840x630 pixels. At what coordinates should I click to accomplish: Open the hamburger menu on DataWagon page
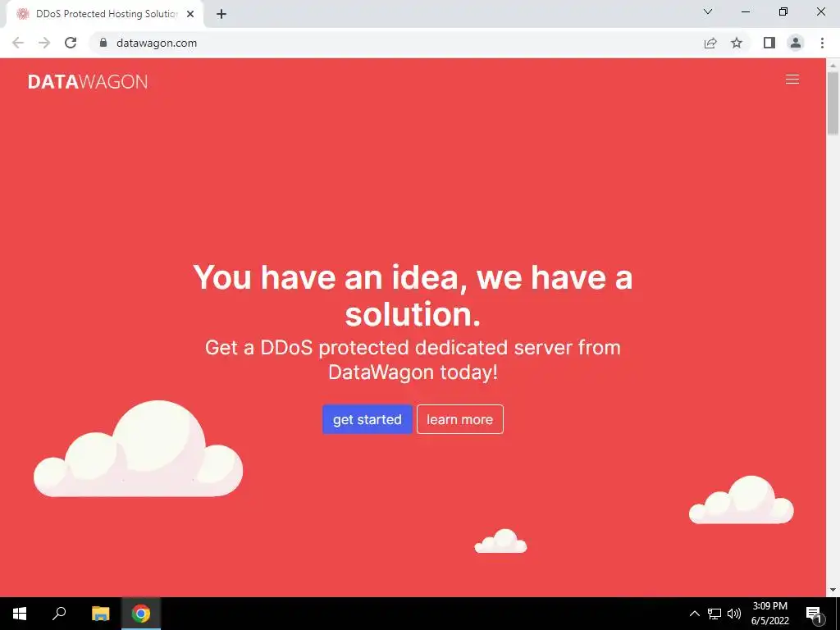click(792, 80)
